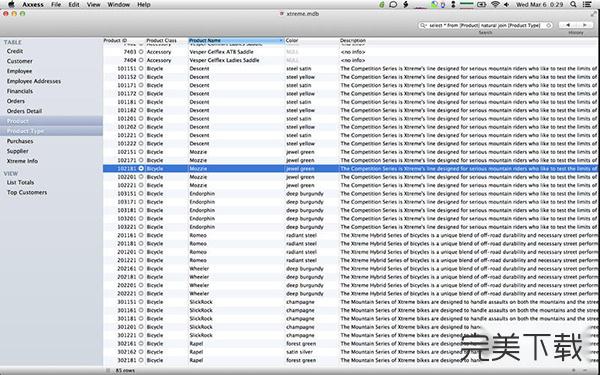Click the jump arrow beside Product ID 7403

(141, 52)
